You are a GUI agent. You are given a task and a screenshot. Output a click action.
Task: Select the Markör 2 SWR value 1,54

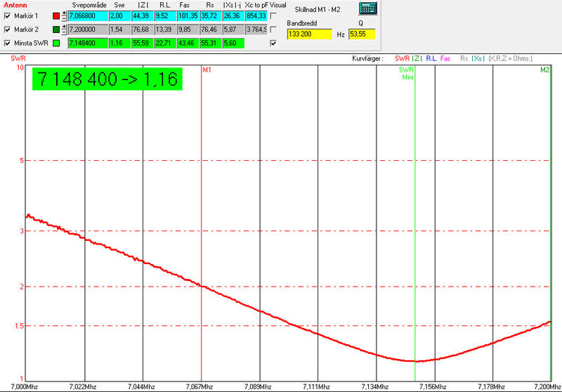tap(119, 30)
